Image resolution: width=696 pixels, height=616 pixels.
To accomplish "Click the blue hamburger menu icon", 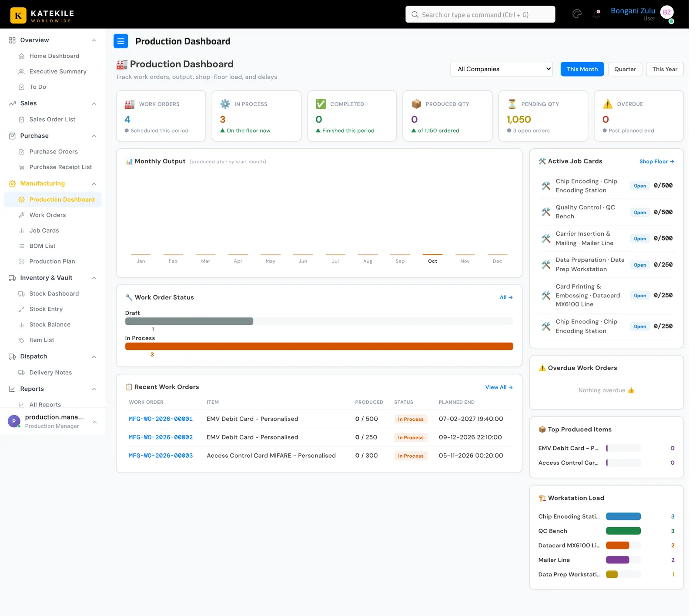I will (x=121, y=41).
